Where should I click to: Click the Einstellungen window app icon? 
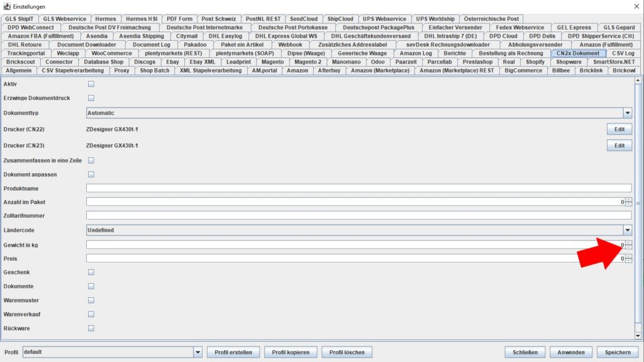tap(6, 6)
